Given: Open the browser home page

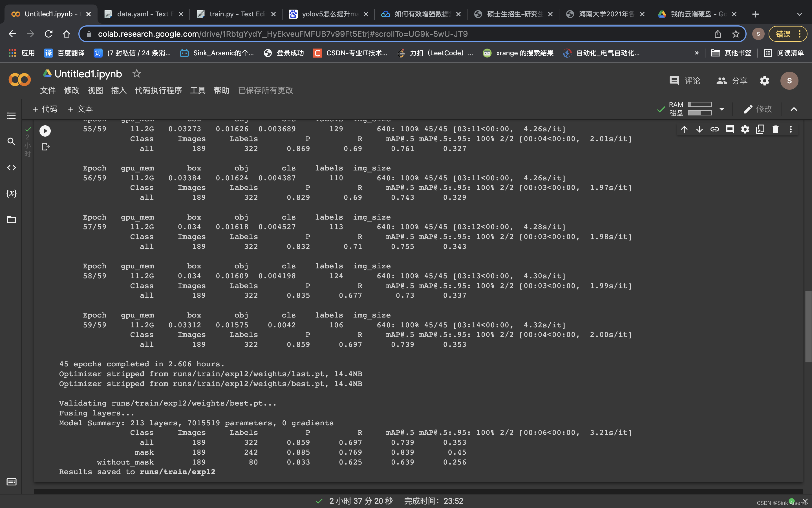Looking at the screenshot, I should [67, 34].
